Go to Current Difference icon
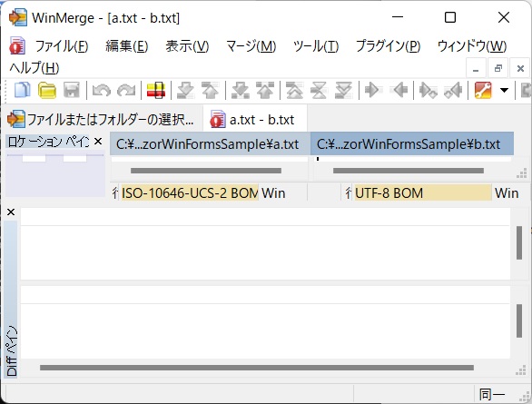Image resolution: width=532 pixels, height=404 pixels. 319,91
